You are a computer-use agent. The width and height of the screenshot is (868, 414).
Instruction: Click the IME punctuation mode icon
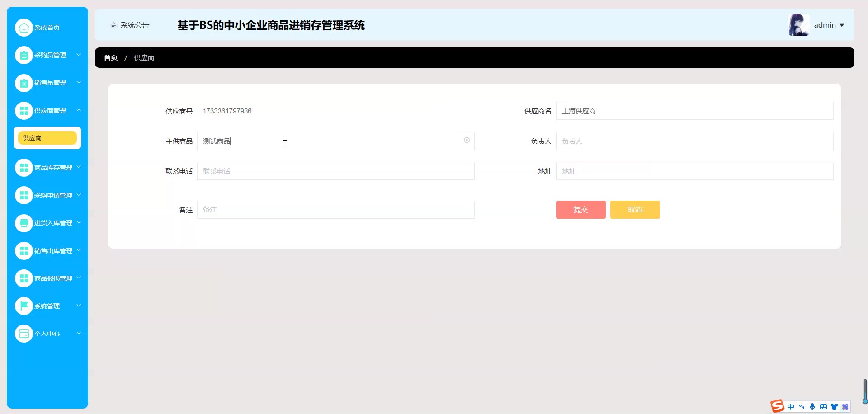[x=802, y=407]
